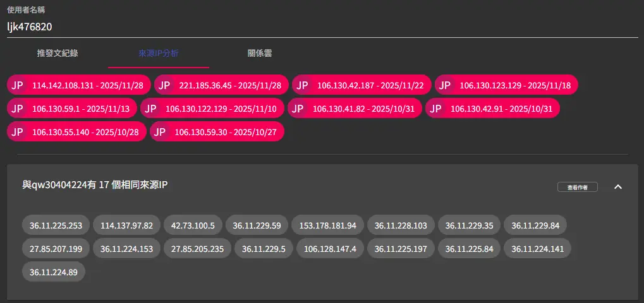This screenshot has height=303, width=644.
Task: Click JP badge on 106.130.122.129 chip
Action: (x=150, y=109)
